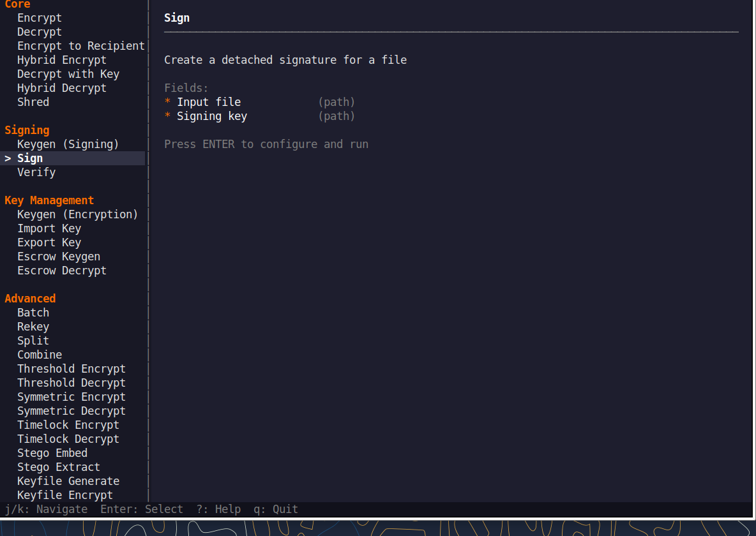Open Threshold Decrypt
Image resolution: width=756 pixels, height=536 pixels.
(72, 382)
